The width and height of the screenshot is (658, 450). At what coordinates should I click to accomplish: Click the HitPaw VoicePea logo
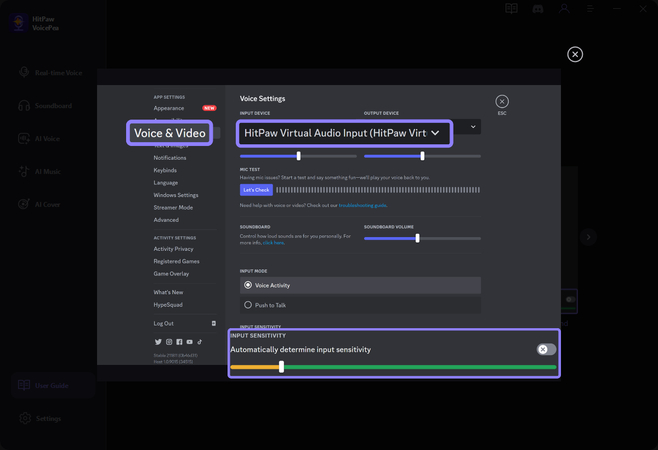pyautogui.click(x=18, y=23)
